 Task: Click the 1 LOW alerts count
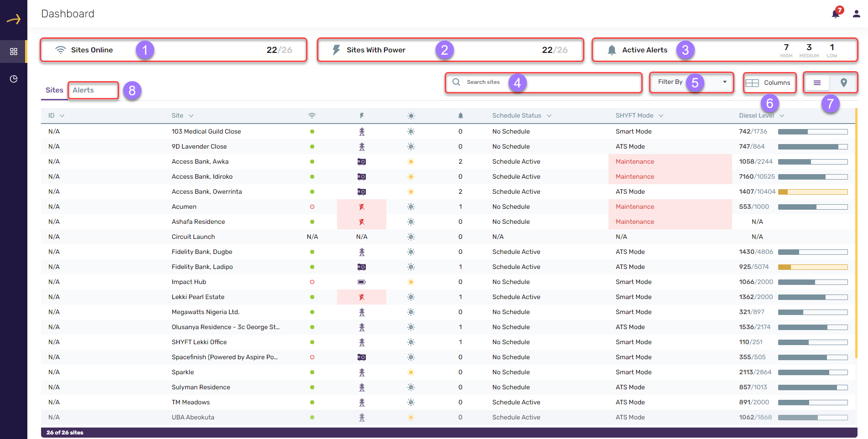(x=832, y=50)
